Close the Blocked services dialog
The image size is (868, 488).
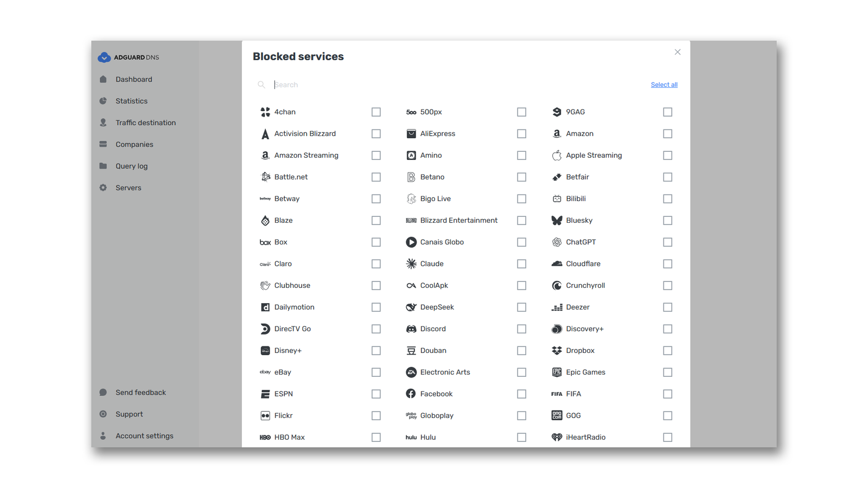(678, 52)
